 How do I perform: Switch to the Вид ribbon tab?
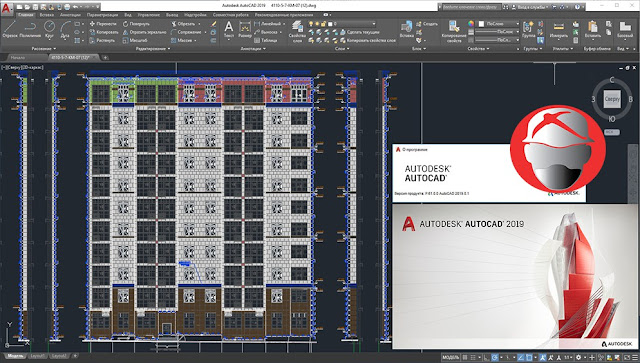click(128, 15)
